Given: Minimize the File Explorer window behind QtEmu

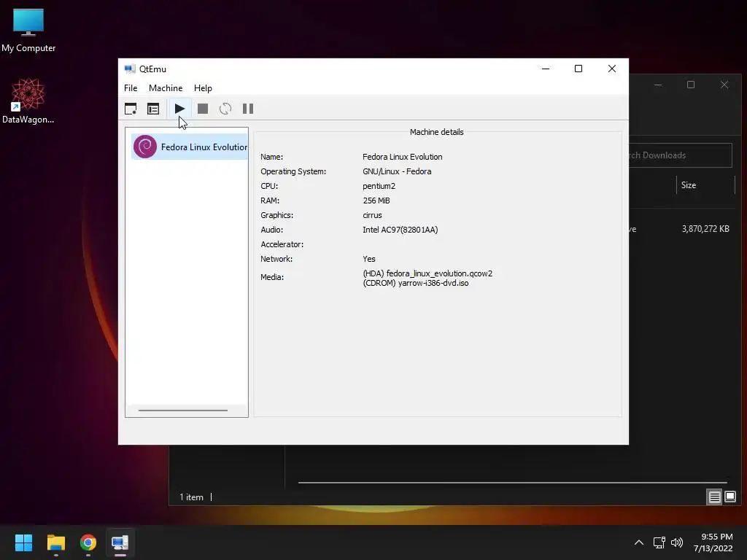Looking at the screenshot, I should point(658,85).
